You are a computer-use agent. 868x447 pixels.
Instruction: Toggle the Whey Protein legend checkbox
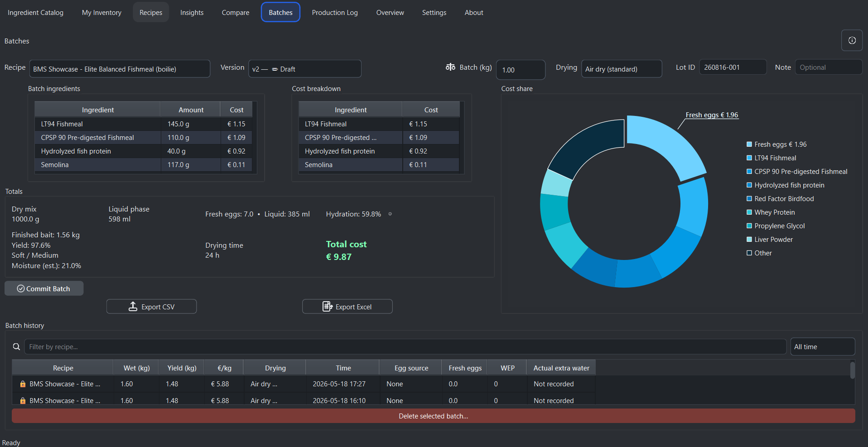click(749, 212)
